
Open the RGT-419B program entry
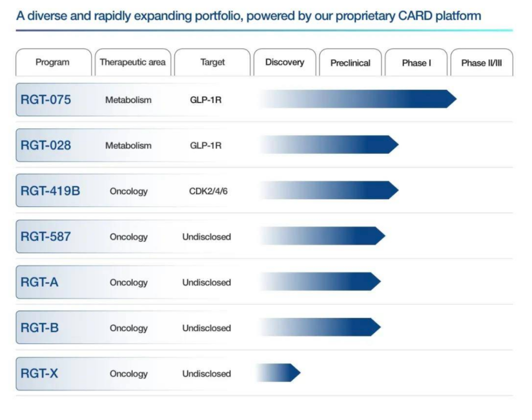(50, 191)
